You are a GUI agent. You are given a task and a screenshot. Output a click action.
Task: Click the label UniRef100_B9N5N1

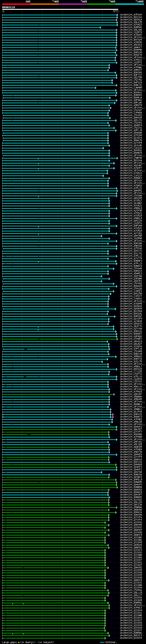coord(131,633)
